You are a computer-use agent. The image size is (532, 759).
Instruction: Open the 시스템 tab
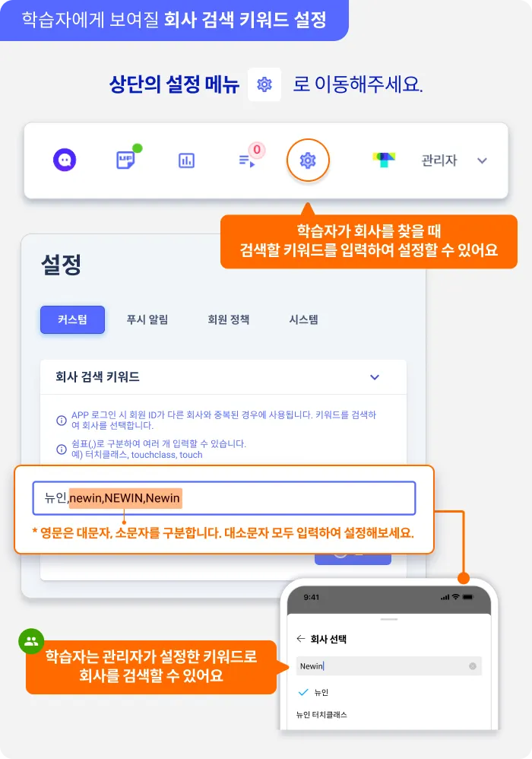(304, 319)
